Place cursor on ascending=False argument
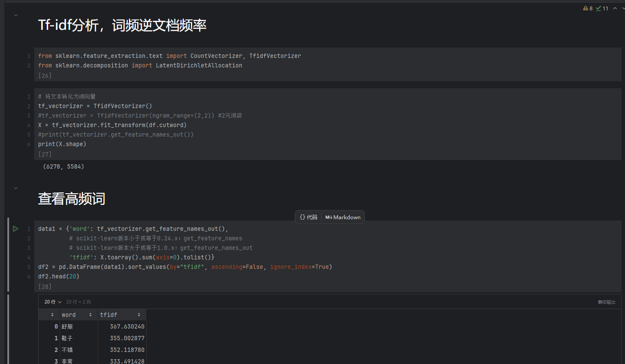Screen dimensions: 625x364 tap(237, 267)
